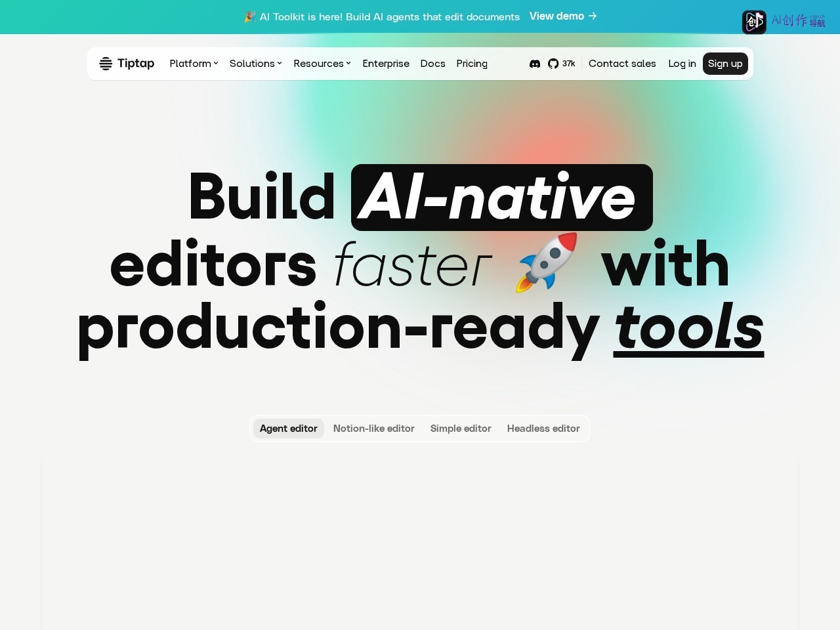Open the GitHub 37k stars icon

(553, 64)
